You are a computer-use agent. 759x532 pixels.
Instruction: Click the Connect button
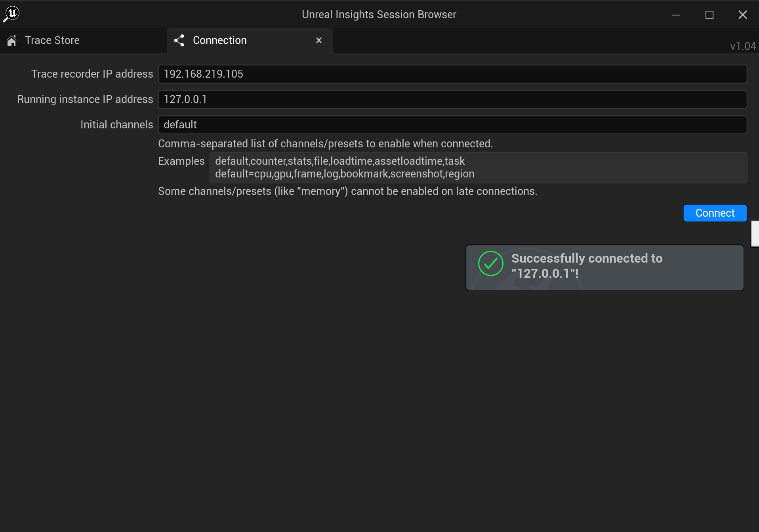coord(715,213)
